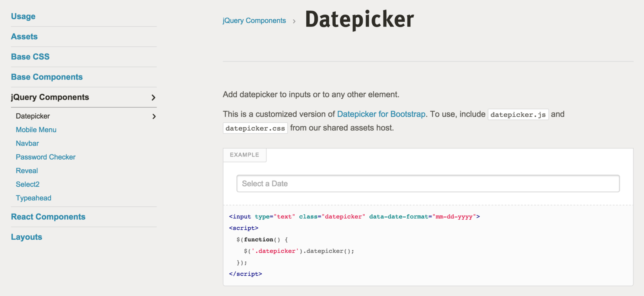Open the Usage section in sidebar
The image size is (644, 296).
pos(23,16)
